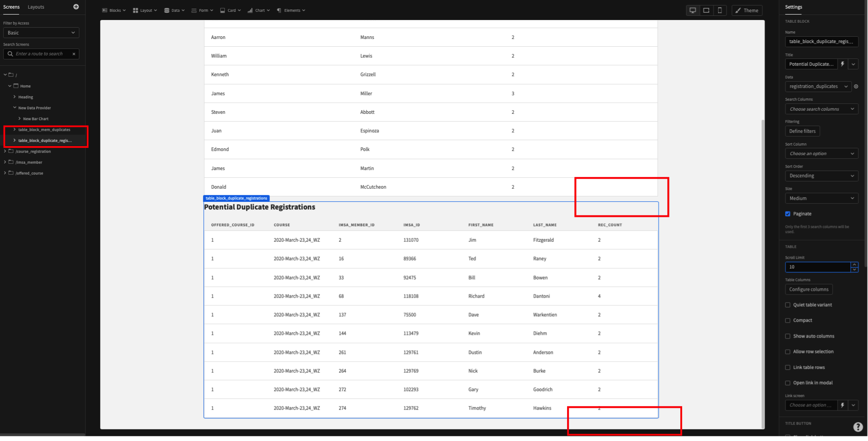Collapse the Home tree node
This screenshot has width=868, height=441.
pos(9,86)
